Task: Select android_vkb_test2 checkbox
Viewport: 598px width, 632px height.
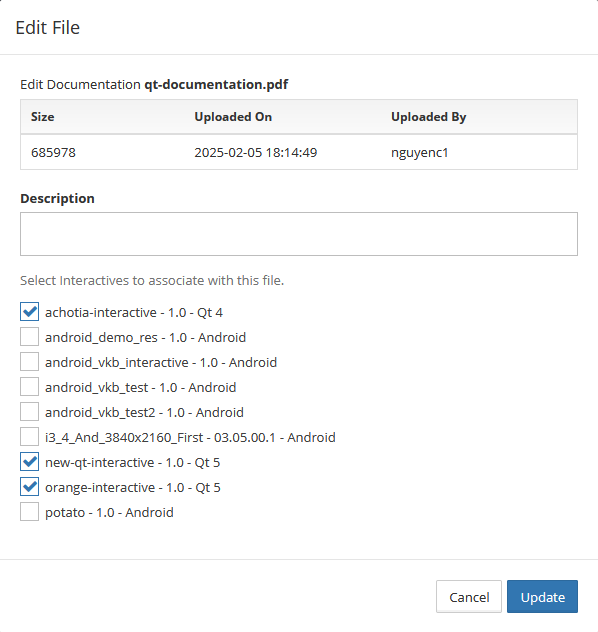Action: (29, 412)
